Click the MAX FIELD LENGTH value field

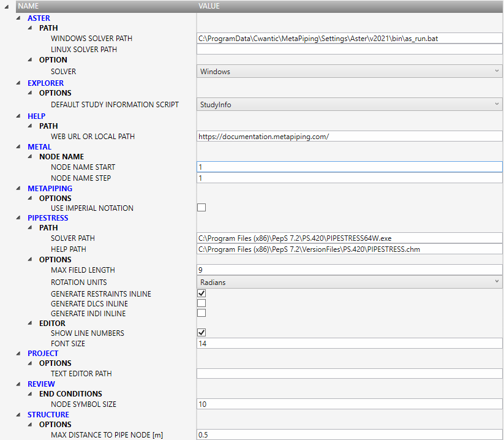[350, 270]
